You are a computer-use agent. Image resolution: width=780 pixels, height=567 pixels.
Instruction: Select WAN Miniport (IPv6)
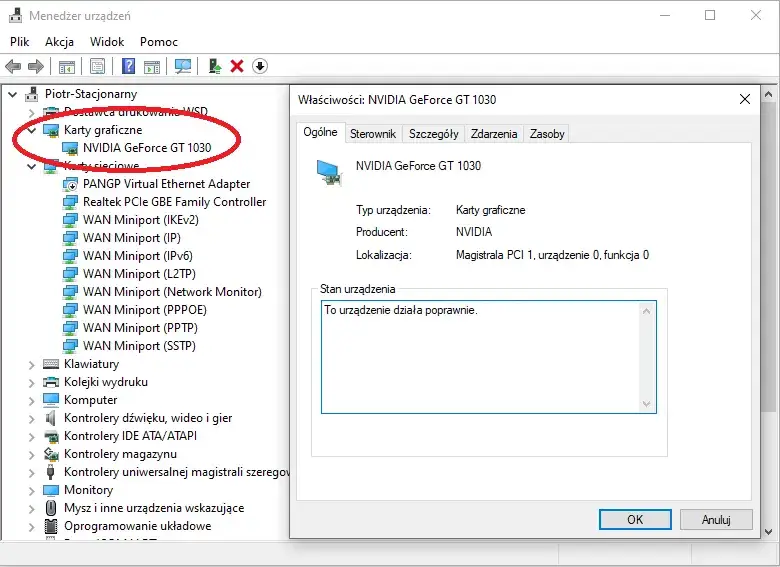click(x=138, y=256)
